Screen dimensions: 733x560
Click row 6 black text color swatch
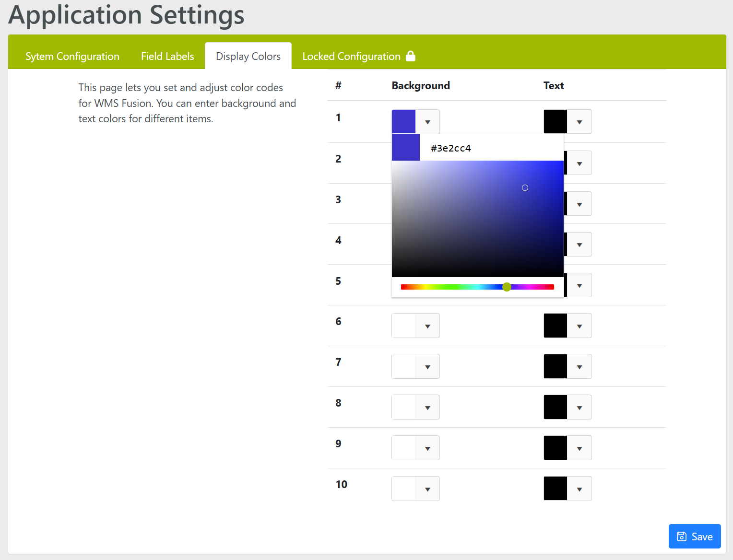pos(556,326)
